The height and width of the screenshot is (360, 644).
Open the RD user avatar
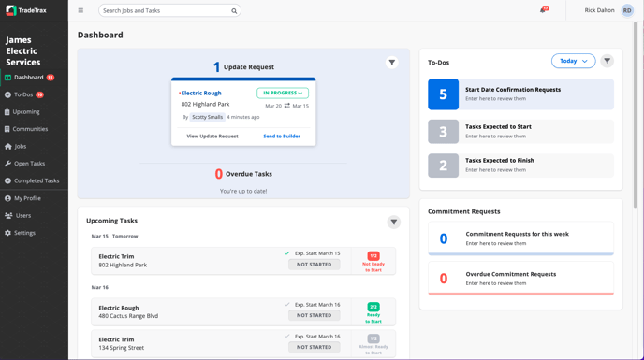(x=627, y=10)
